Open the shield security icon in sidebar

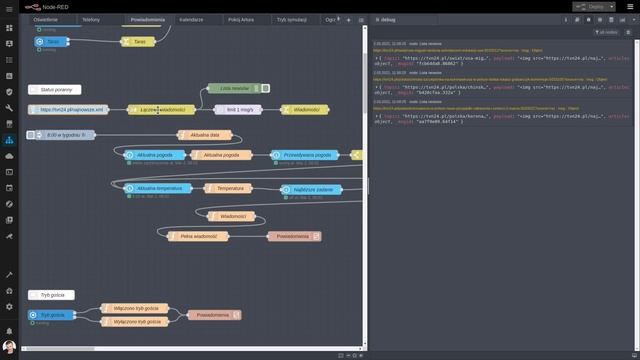(9, 92)
